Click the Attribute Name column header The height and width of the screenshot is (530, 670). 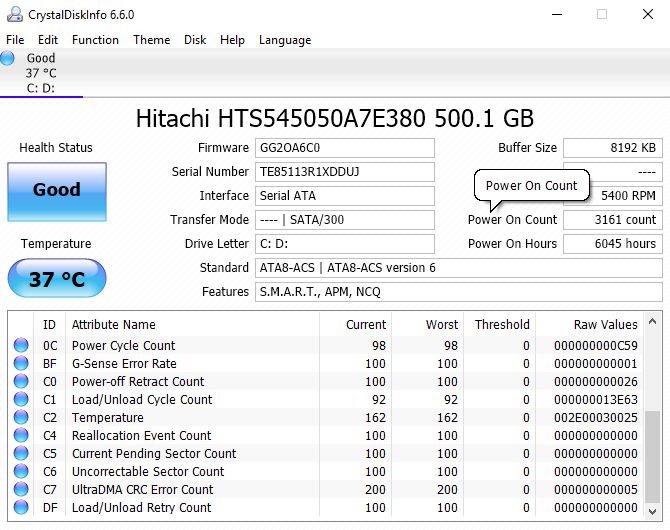coord(192,325)
